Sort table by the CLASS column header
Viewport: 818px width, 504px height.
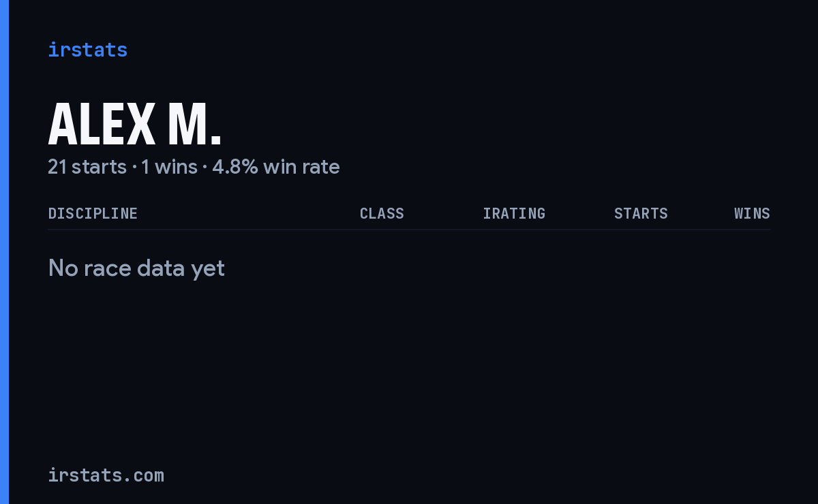coord(382,213)
